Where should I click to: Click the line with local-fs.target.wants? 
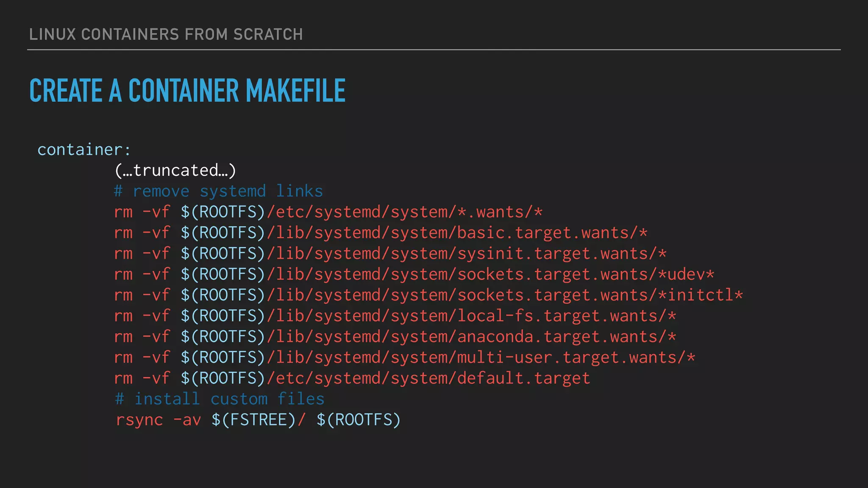(x=395, y=316)
